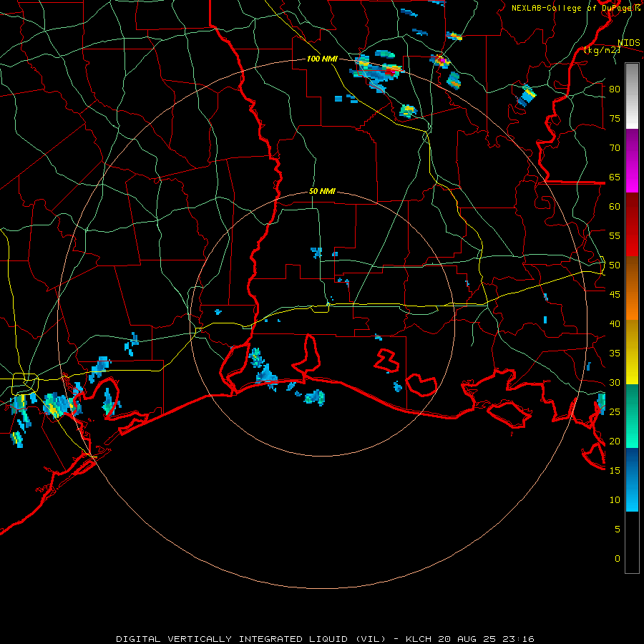Click the 50 NMI range ring label
Screen dimensions: 644x644
tap(322, 191)
